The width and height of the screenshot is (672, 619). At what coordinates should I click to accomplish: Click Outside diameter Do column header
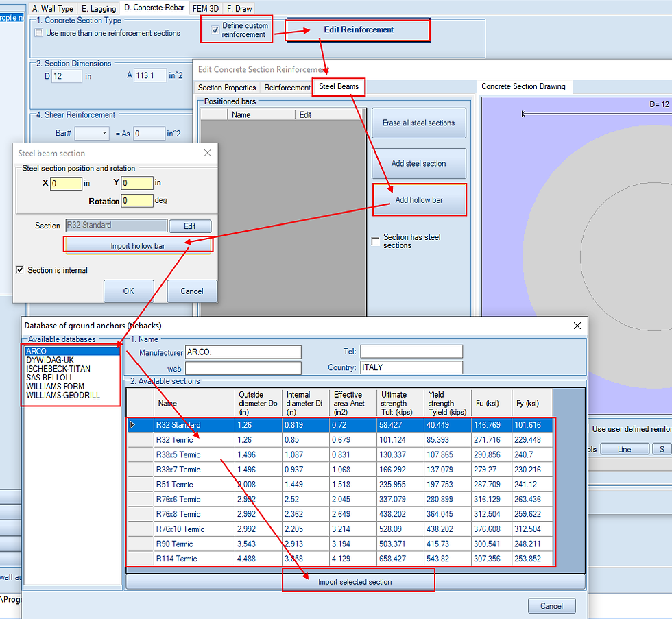(x=259, y=403)
